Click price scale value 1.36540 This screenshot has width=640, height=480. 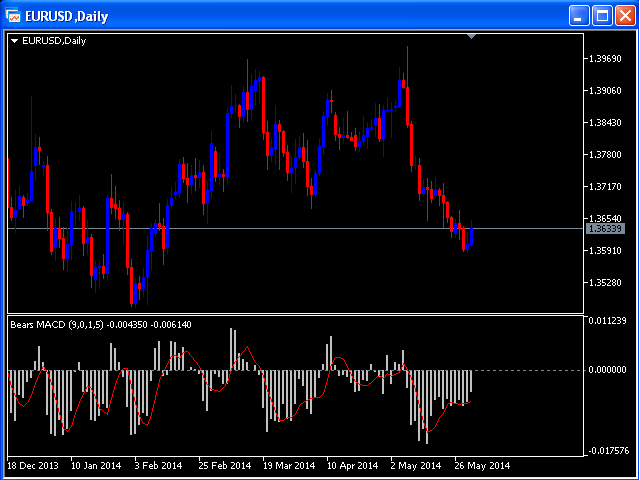[605, 219]
